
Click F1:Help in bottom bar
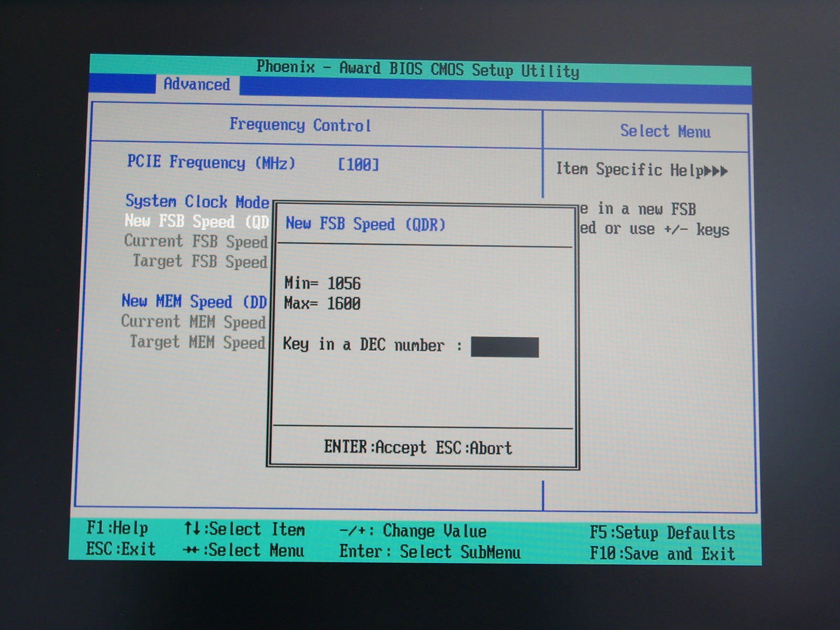point(118,528)
